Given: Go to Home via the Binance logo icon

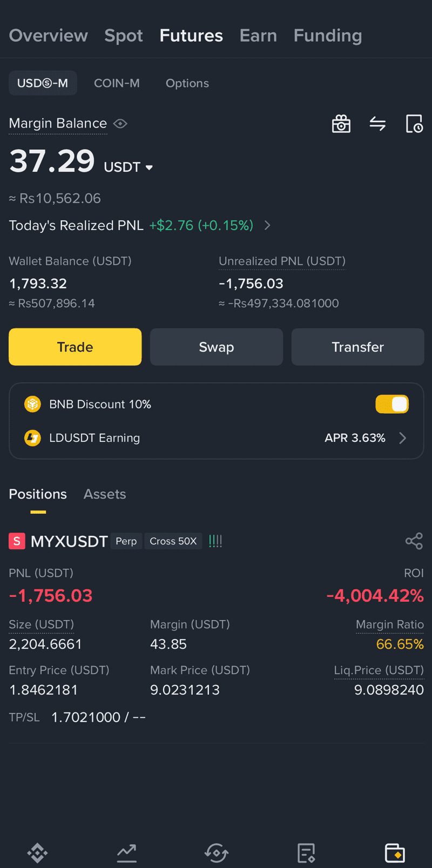Looking at the screenshot, I should point(37,853).
